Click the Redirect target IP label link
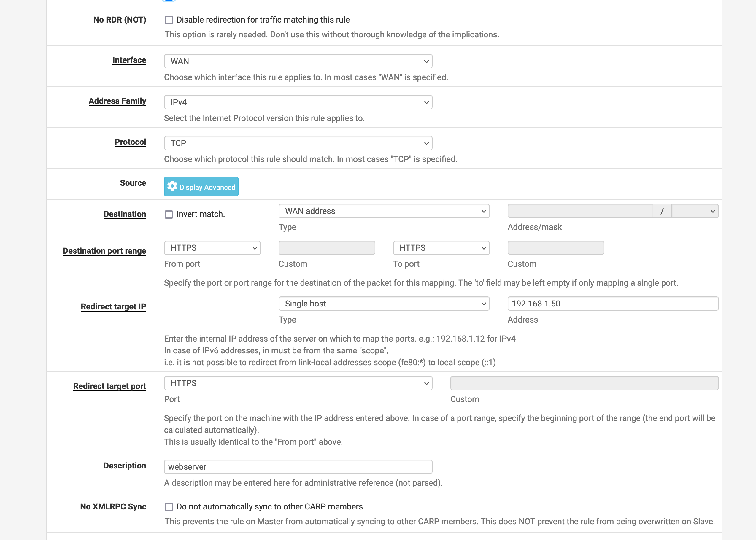Viewport: 756px width, 540px height. click(x=113, y=306)
